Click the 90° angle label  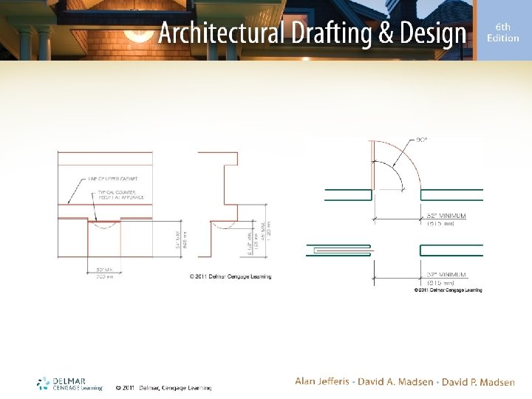coord(421,140)
